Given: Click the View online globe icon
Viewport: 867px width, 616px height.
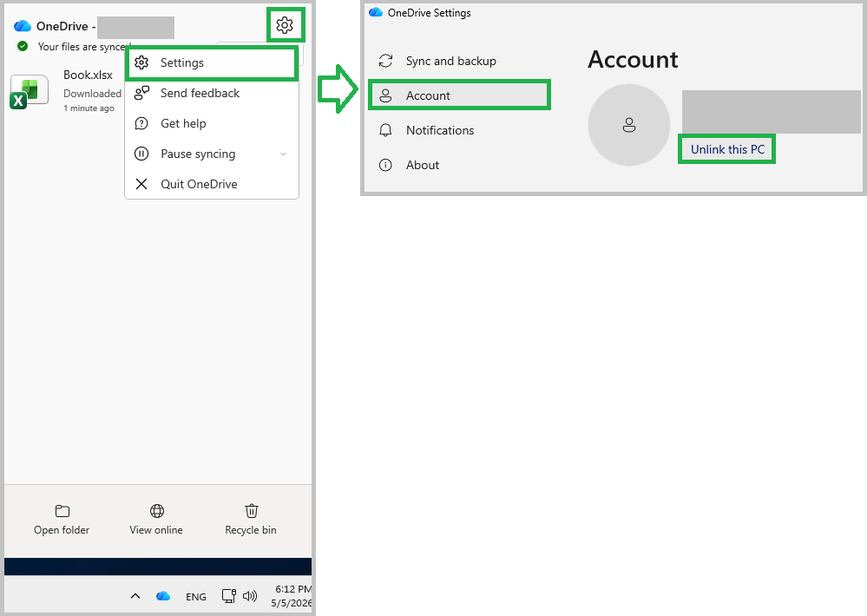Looking at the screenshot, I should [157, 511].
